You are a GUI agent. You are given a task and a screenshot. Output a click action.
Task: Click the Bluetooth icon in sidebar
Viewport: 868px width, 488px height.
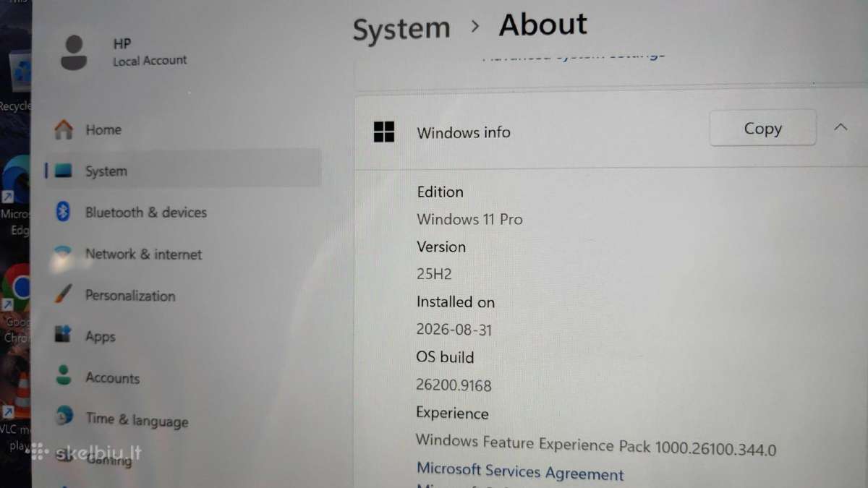click(63, 211)
